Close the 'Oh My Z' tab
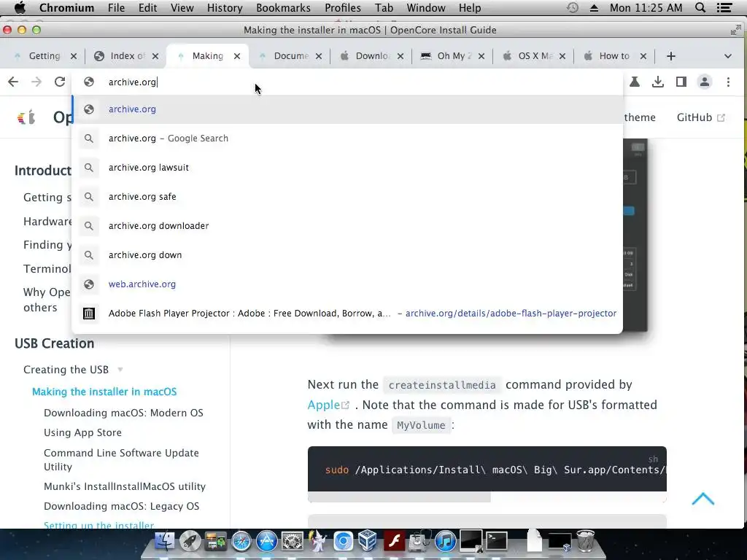 (x=481, y=56)
